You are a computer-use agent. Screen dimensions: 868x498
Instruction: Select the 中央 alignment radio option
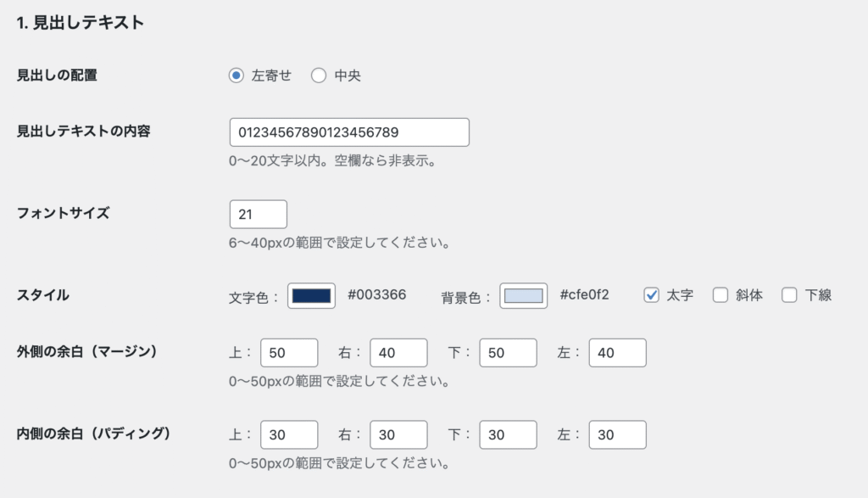pos(319,76)
